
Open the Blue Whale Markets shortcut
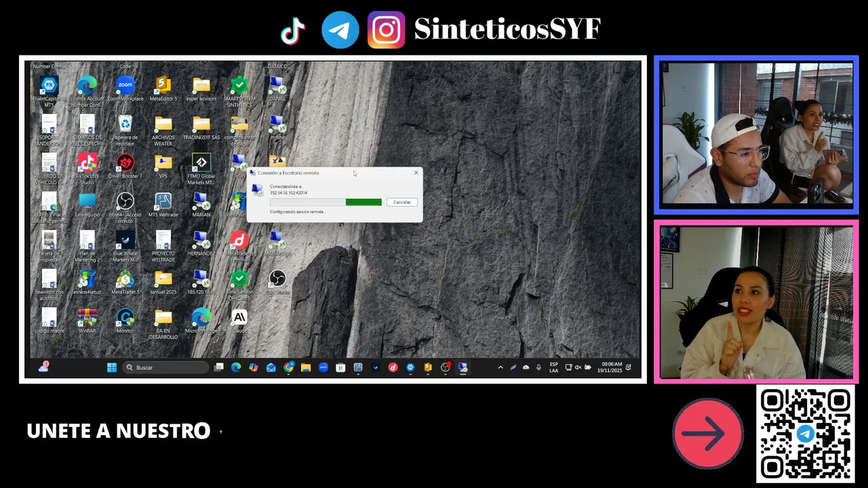click(x=125, y=246)
